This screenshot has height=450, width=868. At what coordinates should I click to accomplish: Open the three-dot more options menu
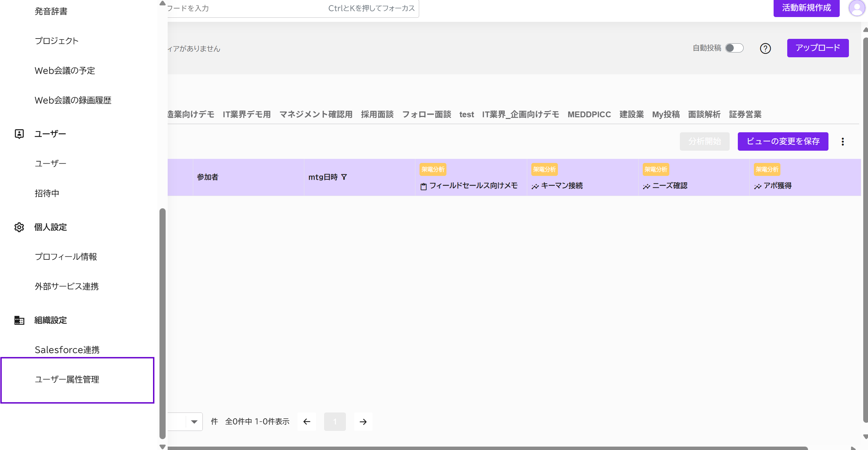point(842,141)
